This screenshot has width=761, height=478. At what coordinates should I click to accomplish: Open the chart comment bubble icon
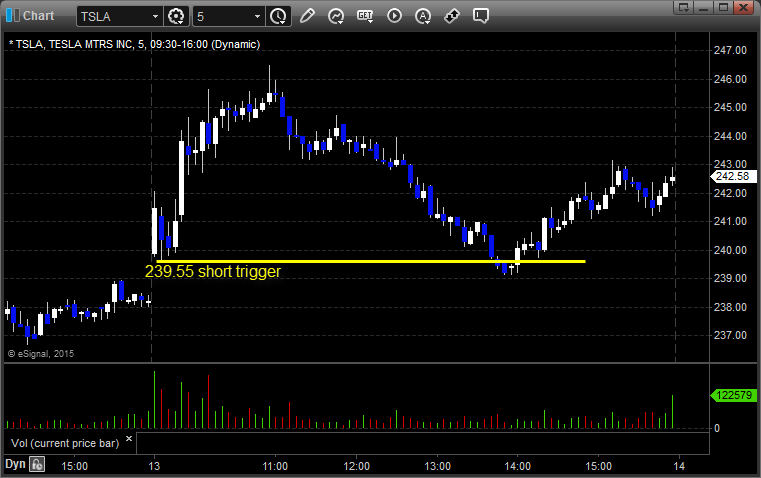[x=481, y=16]
